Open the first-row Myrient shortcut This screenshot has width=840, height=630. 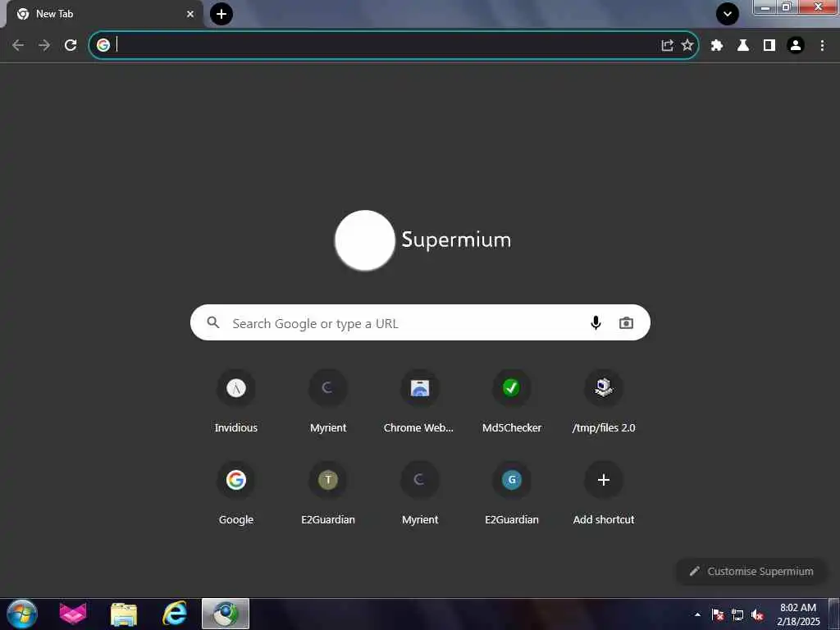pos(328,400)
